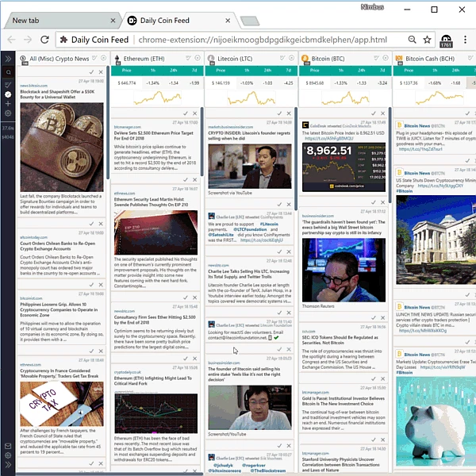Open the sidebar search icon
Screen dimensions: 476x476
pos(8,72)
